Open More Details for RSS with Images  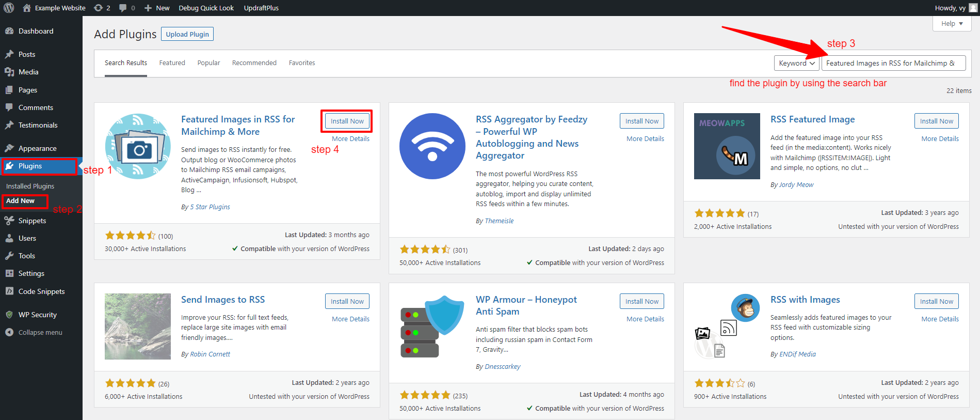(x=940, y=319)
